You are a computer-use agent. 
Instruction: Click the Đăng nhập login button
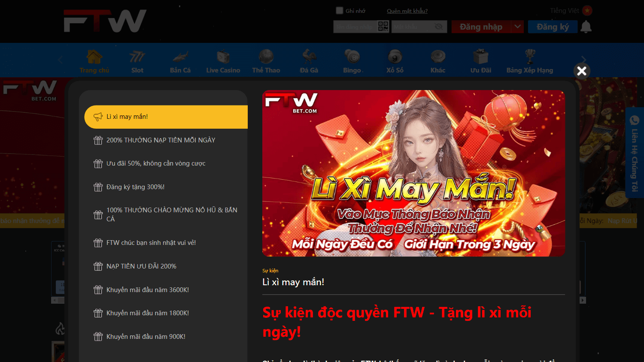tap(481, 27)
